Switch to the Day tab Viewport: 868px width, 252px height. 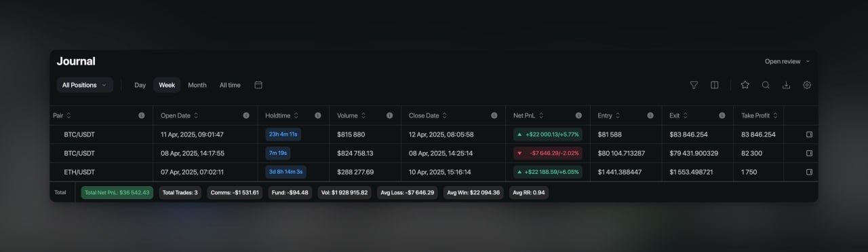point(140,85)
